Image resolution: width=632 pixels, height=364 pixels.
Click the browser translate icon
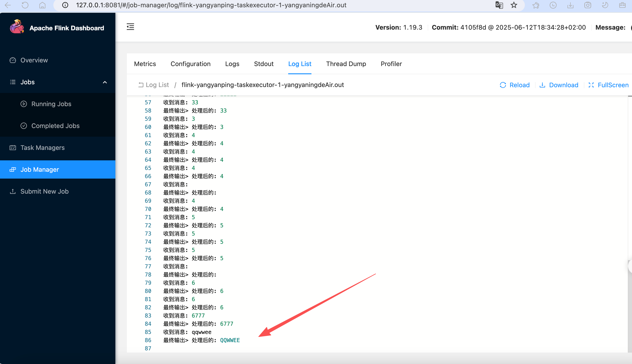(x=499, y=5)
